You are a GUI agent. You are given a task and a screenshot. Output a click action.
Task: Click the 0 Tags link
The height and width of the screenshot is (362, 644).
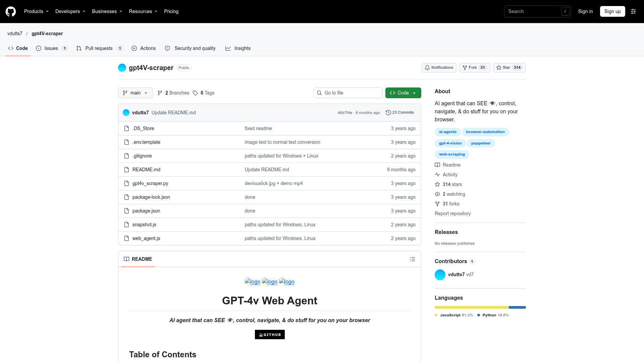[204, 93]
